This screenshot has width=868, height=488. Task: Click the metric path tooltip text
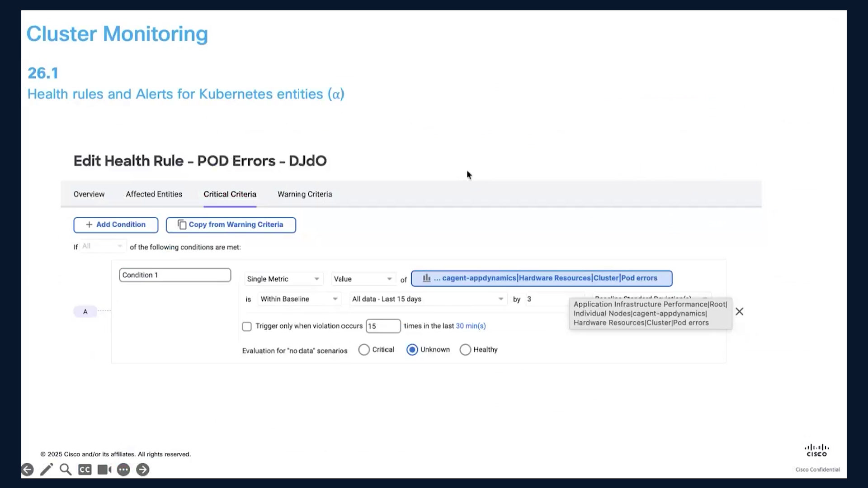(x=650, y=314)
